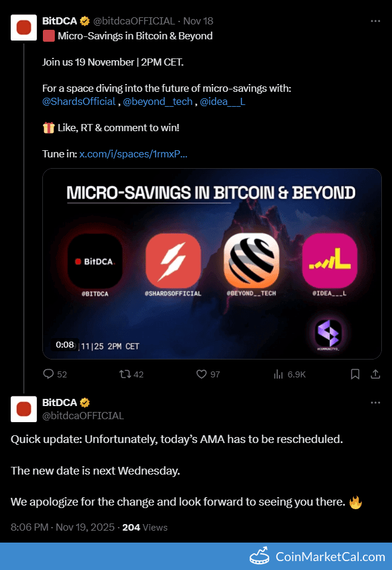The width and height of the screenshot is (392, 570).
Task: Click the CoinMarketCal megaphone logo
Action: point(260,557)
